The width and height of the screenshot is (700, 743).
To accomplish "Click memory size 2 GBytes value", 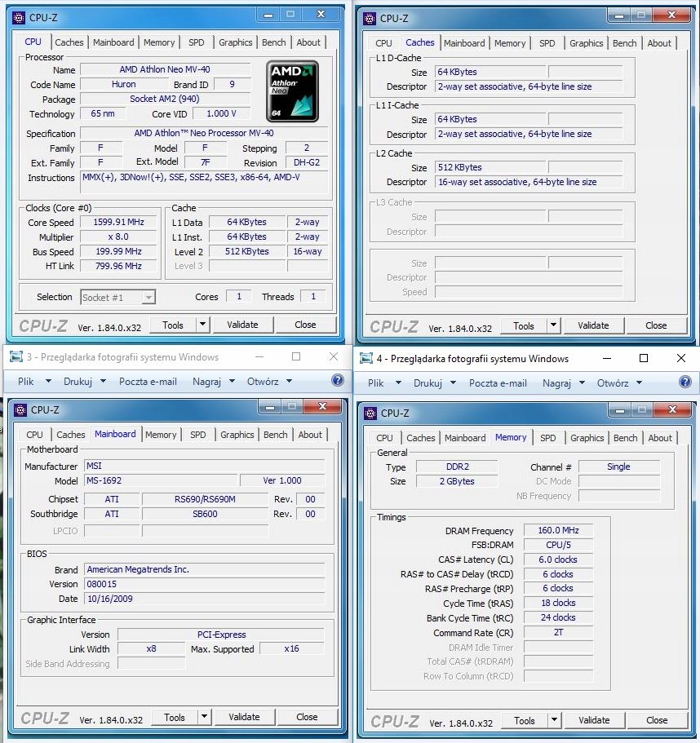I will coord(458,481).
